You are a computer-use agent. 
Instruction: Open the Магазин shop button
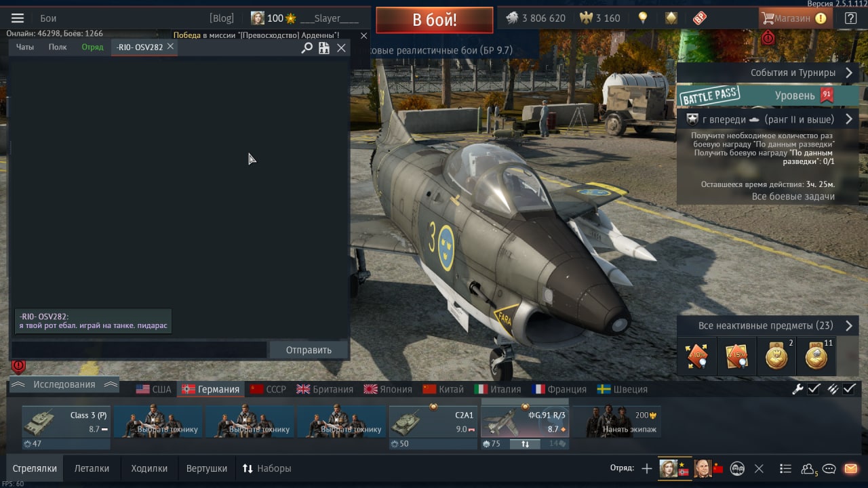pyautogui.click(x=794, y=18)
